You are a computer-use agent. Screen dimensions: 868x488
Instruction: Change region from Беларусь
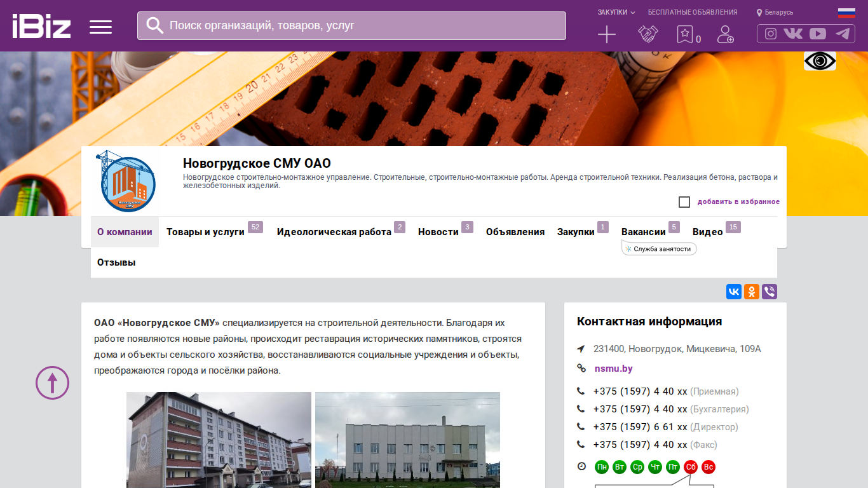point(775,12)
